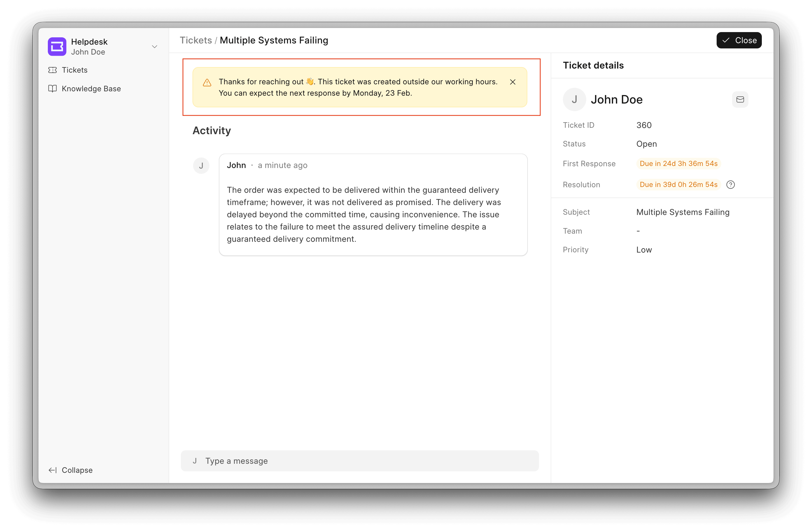The height and width of the screenshot is (532, 812).
Task: Click in the Type a message field
Action: 360,461
